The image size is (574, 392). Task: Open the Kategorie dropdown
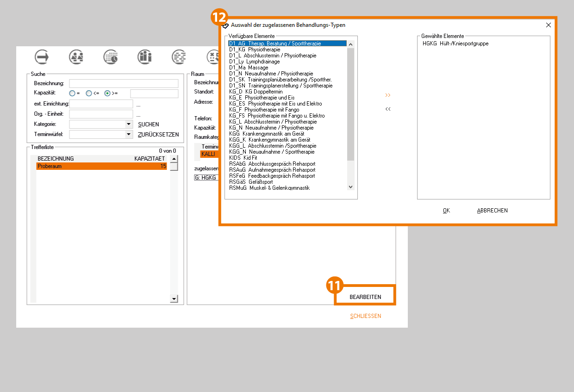tap(129, 124)
